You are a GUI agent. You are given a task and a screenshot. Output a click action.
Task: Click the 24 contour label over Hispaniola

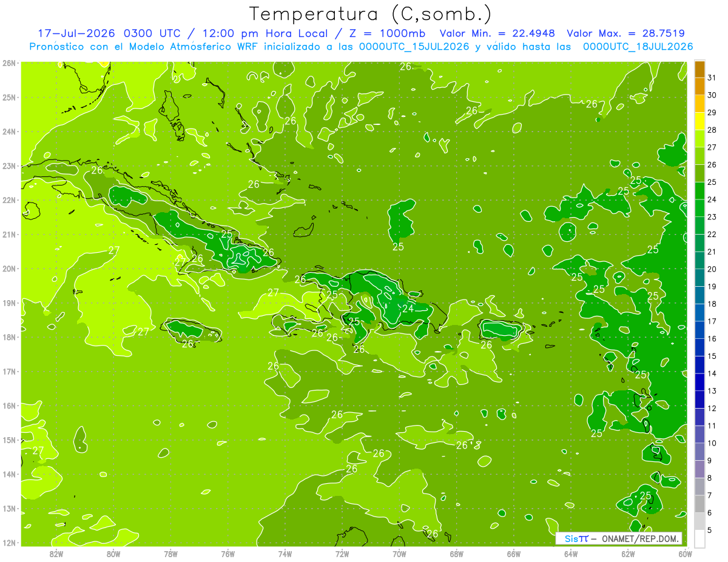click(408, 309)
